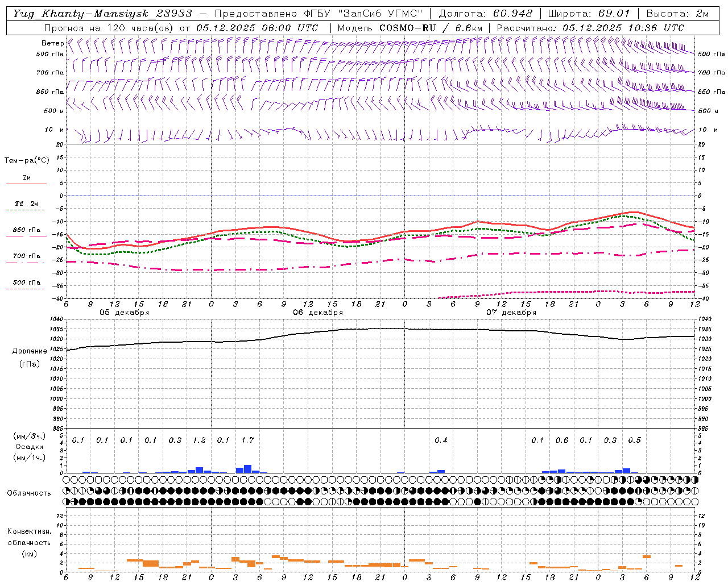Screen dimensions: 728x582
Task: Click the tallest blue precipitation bar under 1.7
Action: point(247,469)
